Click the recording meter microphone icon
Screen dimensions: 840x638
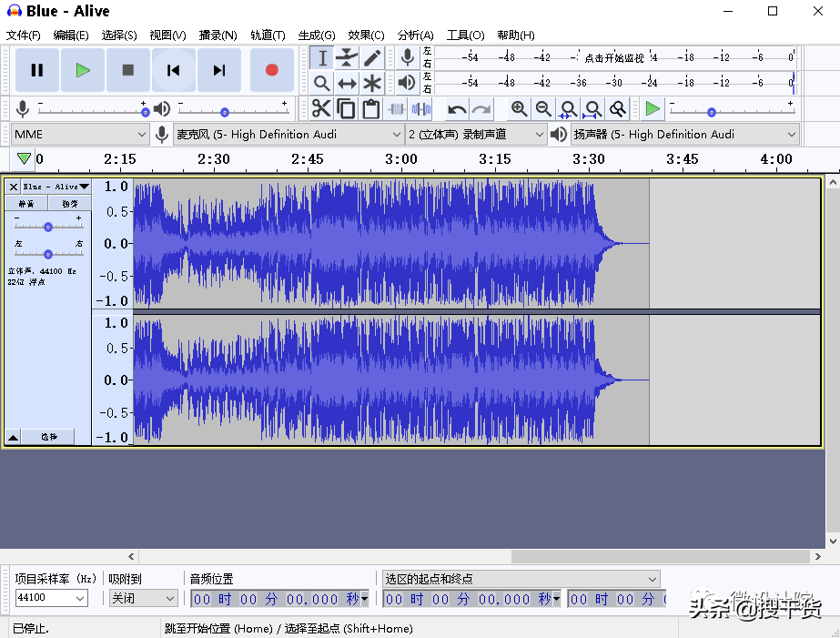(x=408, y=57)
